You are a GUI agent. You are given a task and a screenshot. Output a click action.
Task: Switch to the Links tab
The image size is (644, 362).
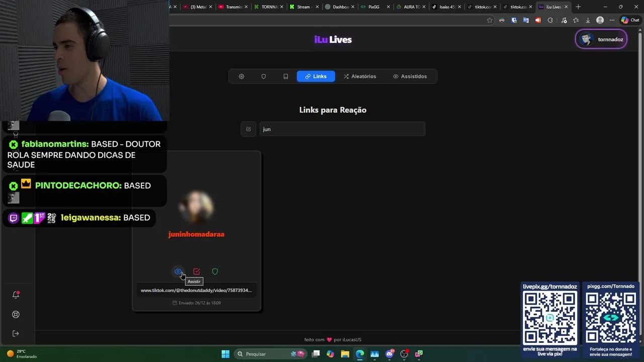316,76
